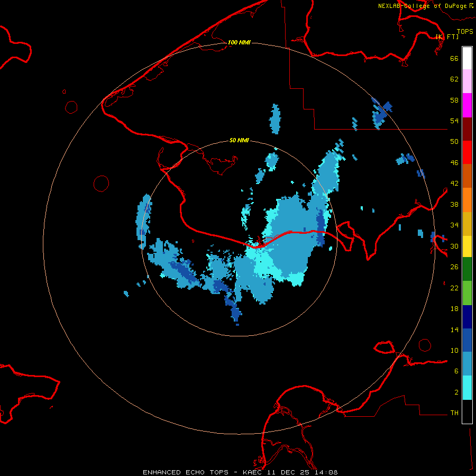Click the legend value 14

point(454,329)
